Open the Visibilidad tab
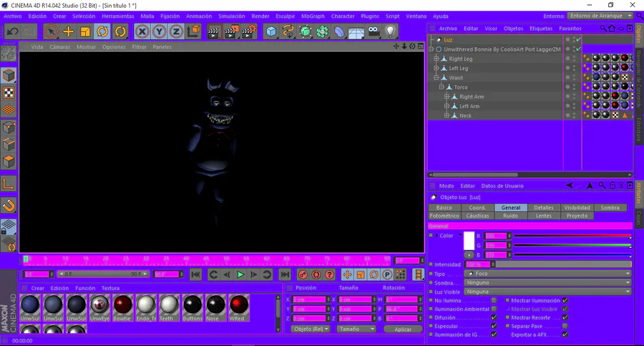644x346 pixels. coord(577,208)
